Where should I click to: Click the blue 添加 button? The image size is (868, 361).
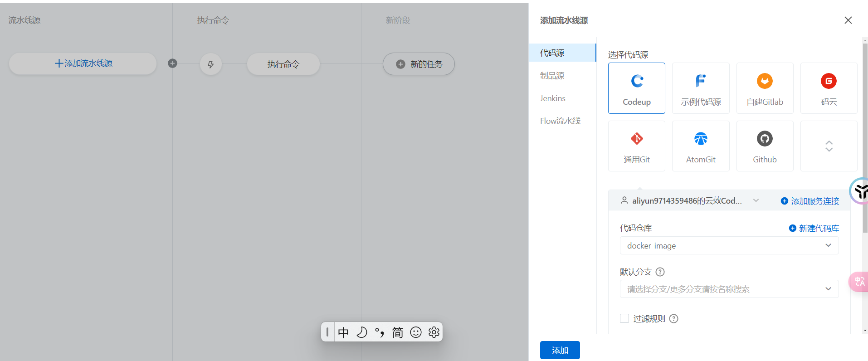(560, 350)
